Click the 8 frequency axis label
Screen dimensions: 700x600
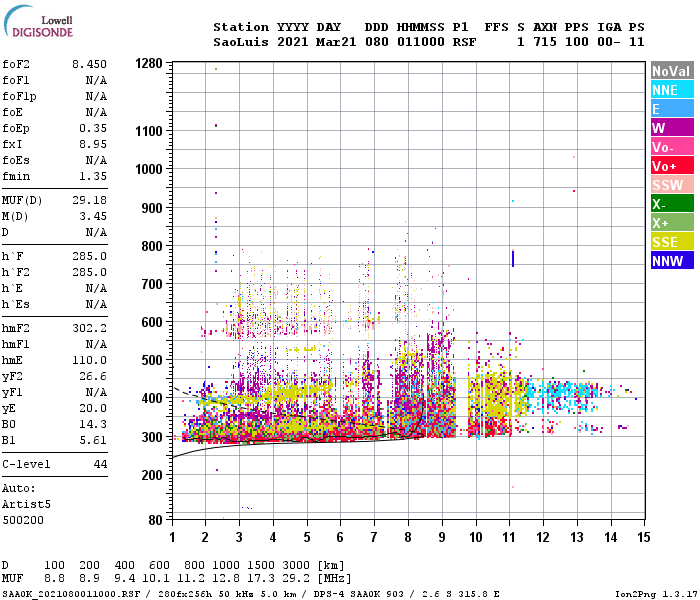[x=408, y=537]
